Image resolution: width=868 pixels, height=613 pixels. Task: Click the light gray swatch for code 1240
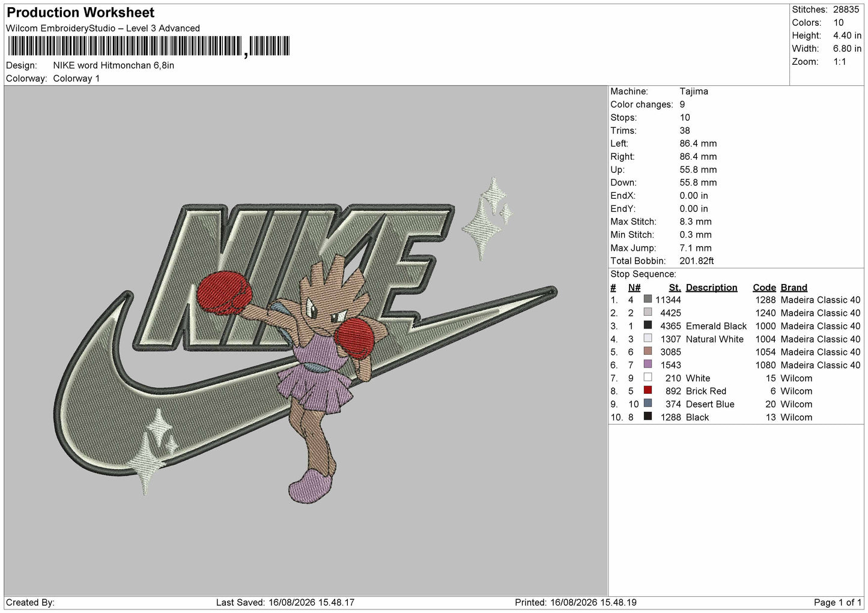(x=648, y=313)
